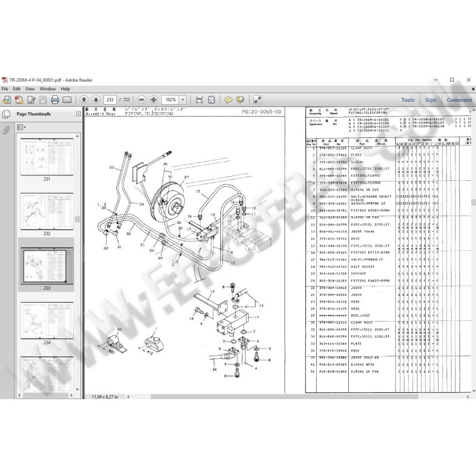
Task: Click the Save floppy disk icon
Action: coord(43,99)
